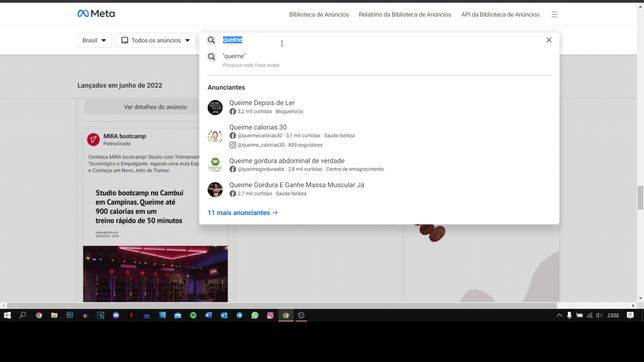
Task: Open Relatório da Biblioteca de Anúncios
Action: [405, 14]
